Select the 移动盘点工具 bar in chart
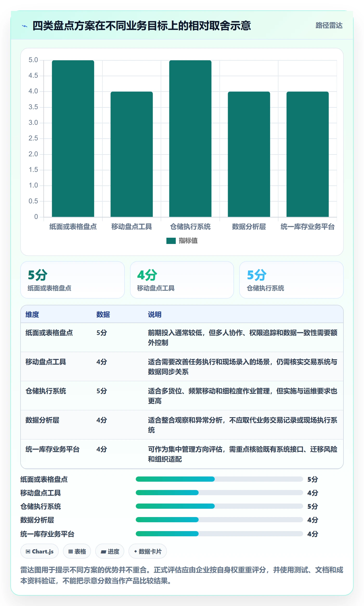Image resolution: width=364 pixels, height=606 pixels. pyautogui.click(x=132, y=154)
